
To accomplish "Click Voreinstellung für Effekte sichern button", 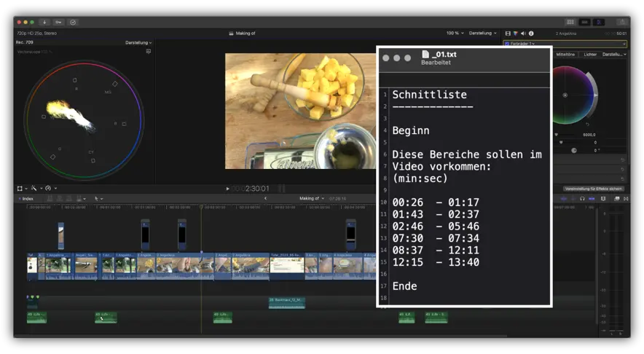I will click(594, 189).
